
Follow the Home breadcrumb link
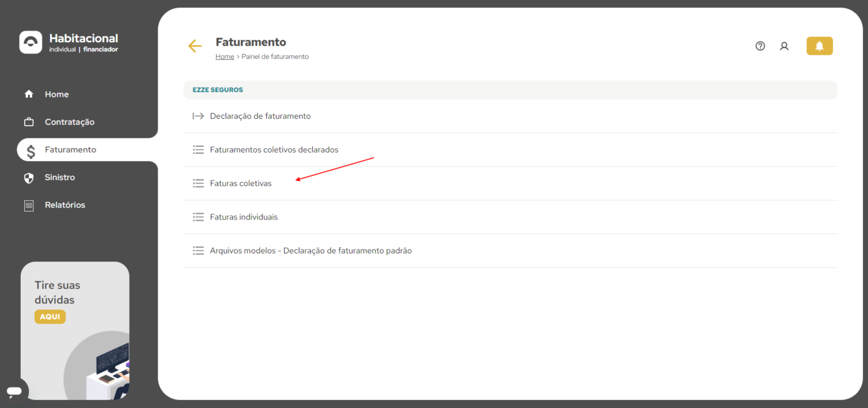pos(225,56)
